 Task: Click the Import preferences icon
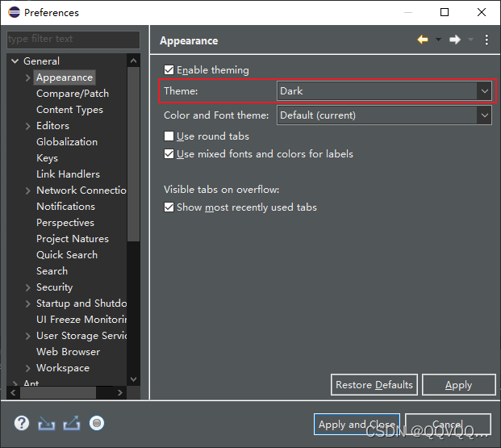47,423
